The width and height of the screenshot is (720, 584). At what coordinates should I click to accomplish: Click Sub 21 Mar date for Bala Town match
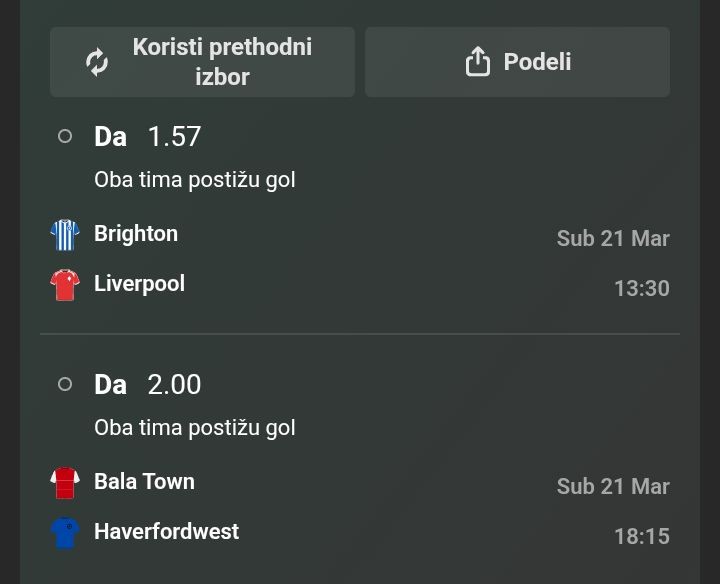coord(613,487)
